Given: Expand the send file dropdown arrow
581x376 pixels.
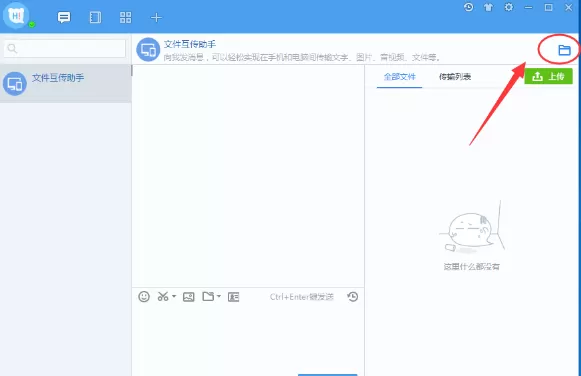Looking at the screenshot, I should click(x=219, y=296).
